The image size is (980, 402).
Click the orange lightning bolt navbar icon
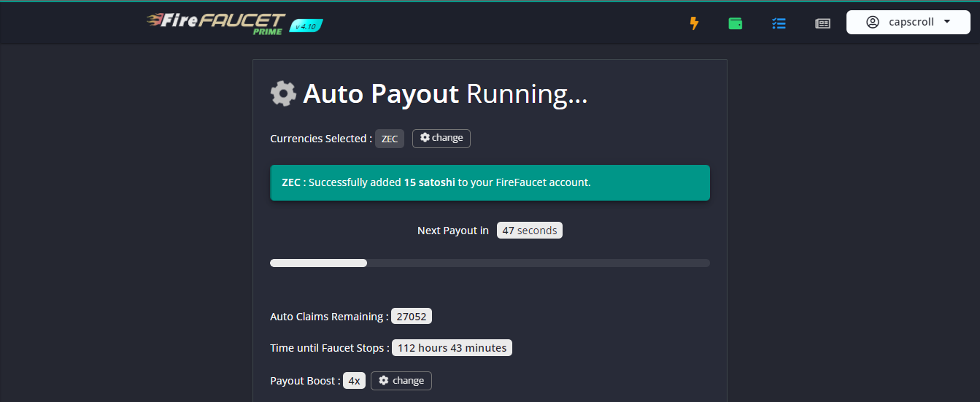(x=694, y=23)
